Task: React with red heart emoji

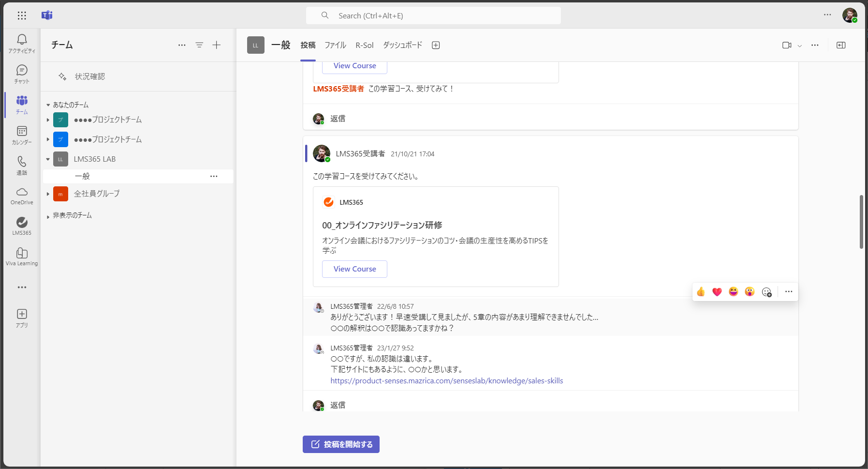Action: pyautogui.click(x=717, y=291)
